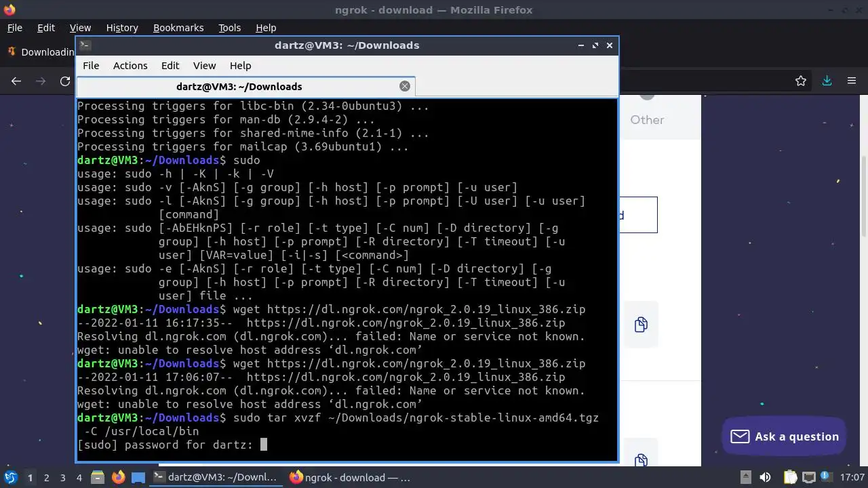Maximize the terminal window
This screenshot has height=488, width=868.
(x=595, y=45)
